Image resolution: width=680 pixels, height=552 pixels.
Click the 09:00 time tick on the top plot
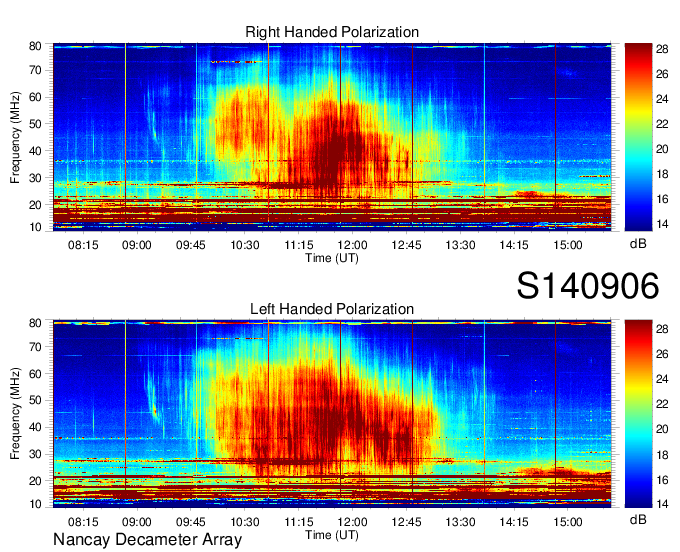(137, 245)
